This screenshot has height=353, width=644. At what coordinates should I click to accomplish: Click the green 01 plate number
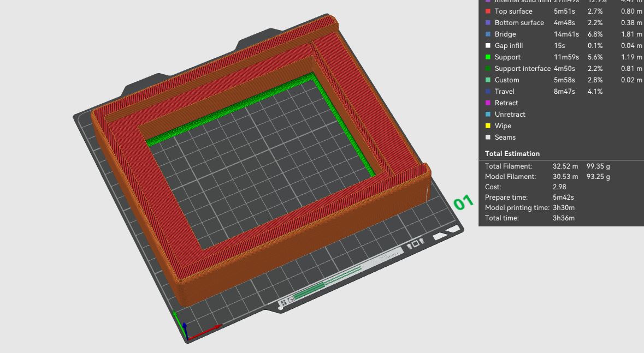tap(463, 202)
